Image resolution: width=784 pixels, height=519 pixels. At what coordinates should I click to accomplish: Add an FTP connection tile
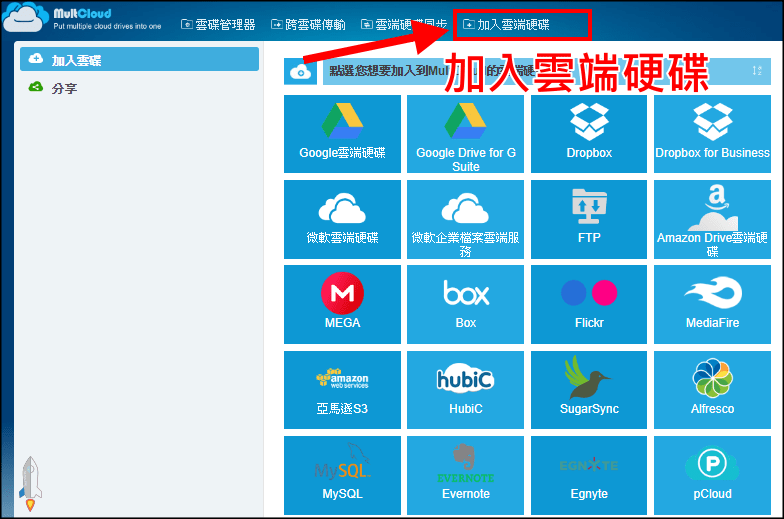point(588,220)
